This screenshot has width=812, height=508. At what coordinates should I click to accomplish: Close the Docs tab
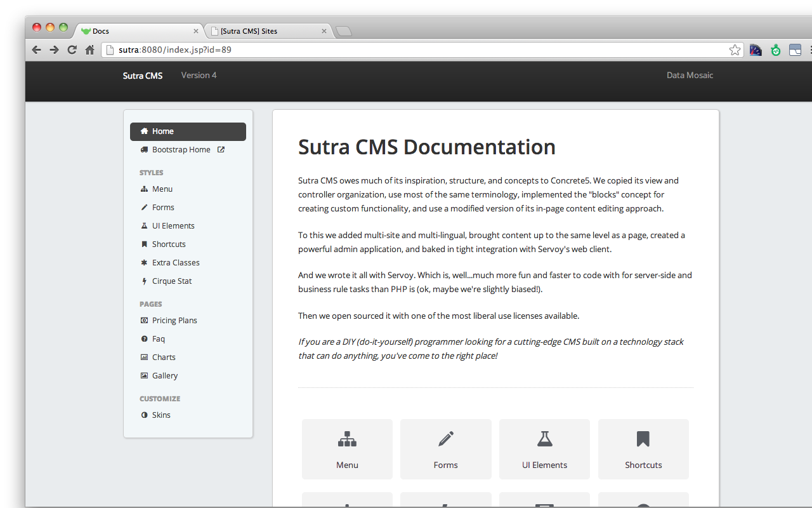(196, 30)
